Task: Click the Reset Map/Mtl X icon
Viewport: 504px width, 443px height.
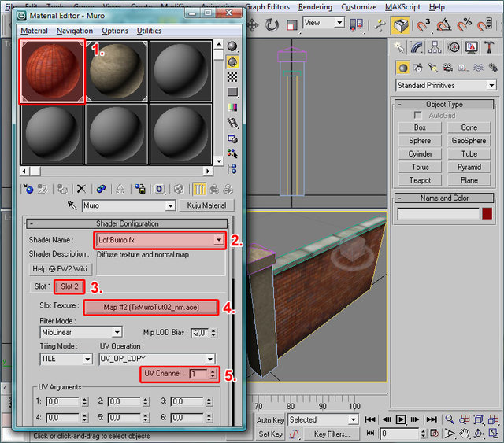Action: point(81,189)
